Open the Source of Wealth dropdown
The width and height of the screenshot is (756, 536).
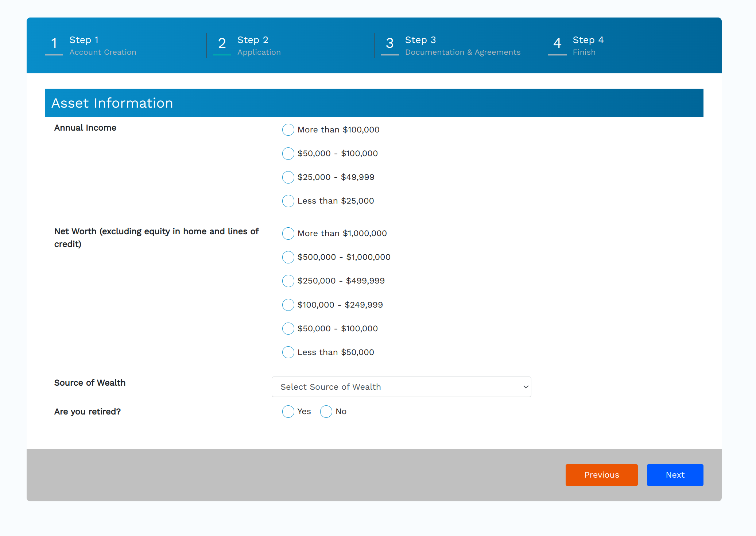[x=401, y=387]
